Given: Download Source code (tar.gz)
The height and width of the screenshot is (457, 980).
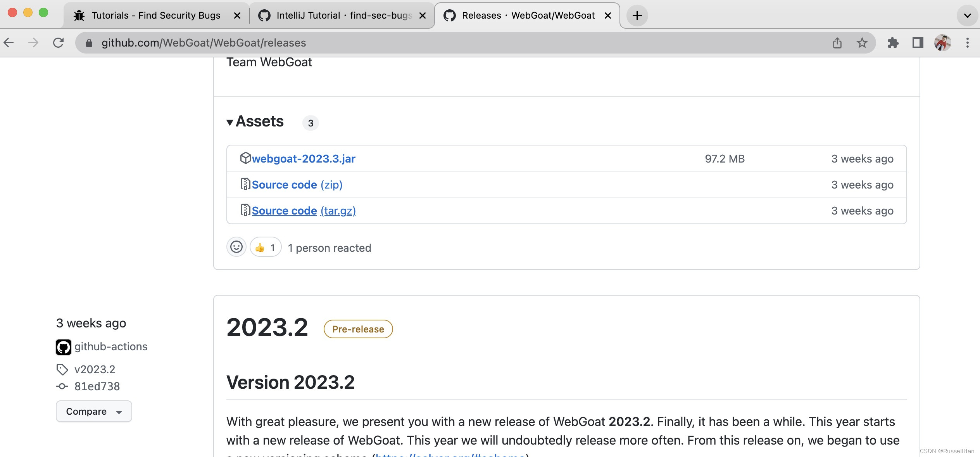Looking at the screenshot, I should 304,211.
